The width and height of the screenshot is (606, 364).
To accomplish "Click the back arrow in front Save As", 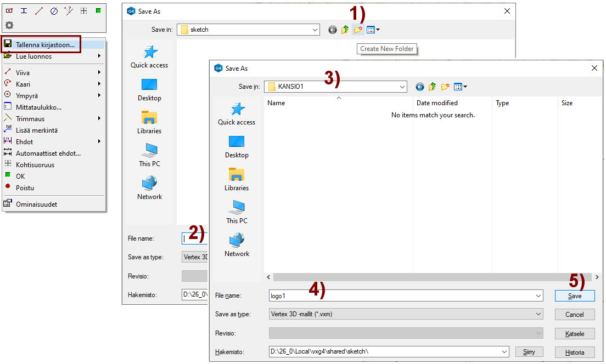I will tap(420, 87).
